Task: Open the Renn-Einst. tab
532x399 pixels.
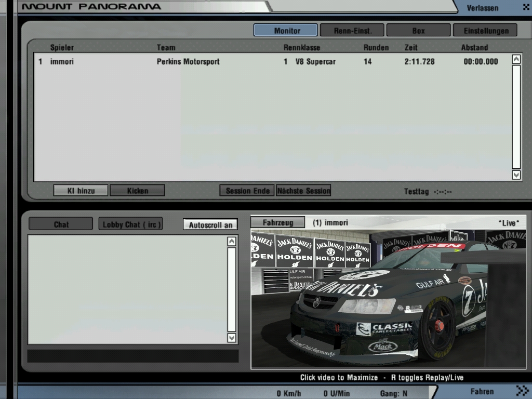Action: point(352,30)
